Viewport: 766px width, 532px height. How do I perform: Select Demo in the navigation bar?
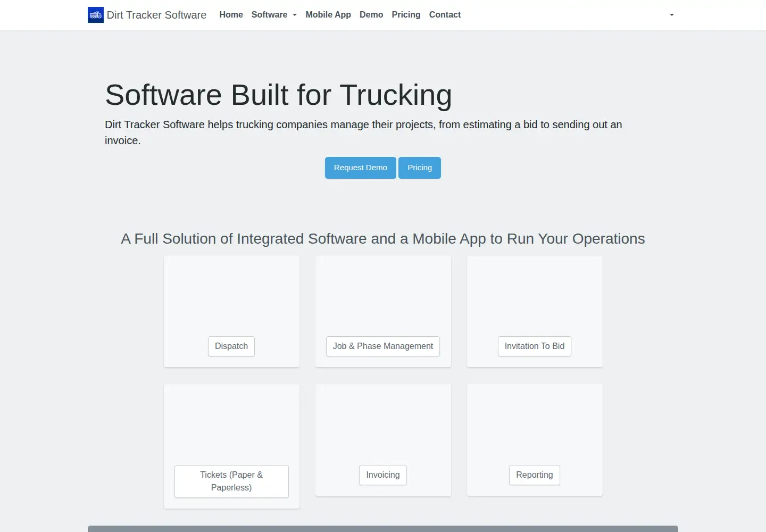click(x=371, y=15)
